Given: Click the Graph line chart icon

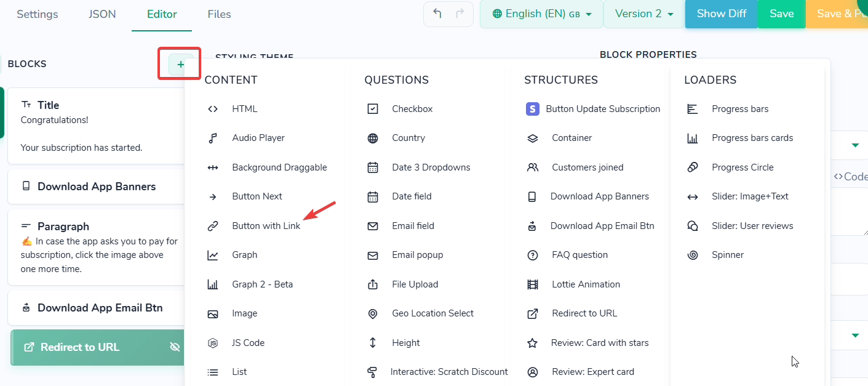Looking at the screenshot, I should coord(213,255).
